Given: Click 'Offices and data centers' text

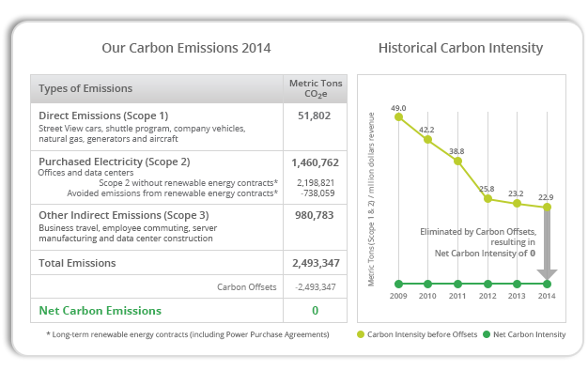Looking at the screenshot, I should (x=85, y=173).
